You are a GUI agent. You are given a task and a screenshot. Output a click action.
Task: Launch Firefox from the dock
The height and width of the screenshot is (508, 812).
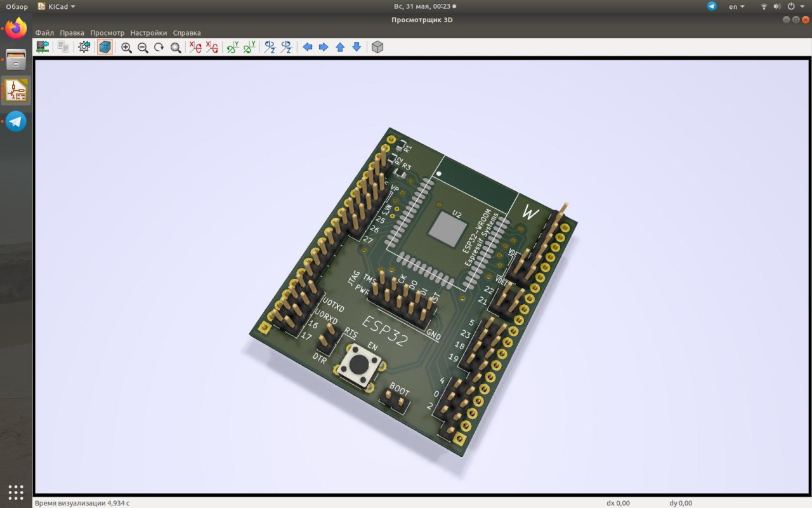coord(16,29)
